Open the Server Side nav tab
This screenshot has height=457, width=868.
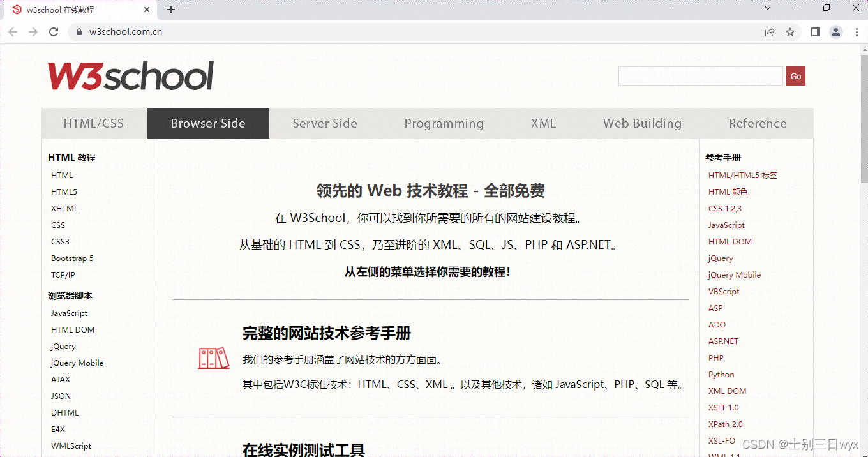click(325, 123)
